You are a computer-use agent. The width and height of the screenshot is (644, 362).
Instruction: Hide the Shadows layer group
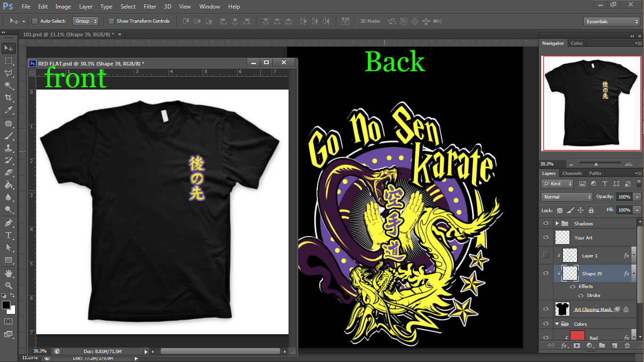click(545, 223)
